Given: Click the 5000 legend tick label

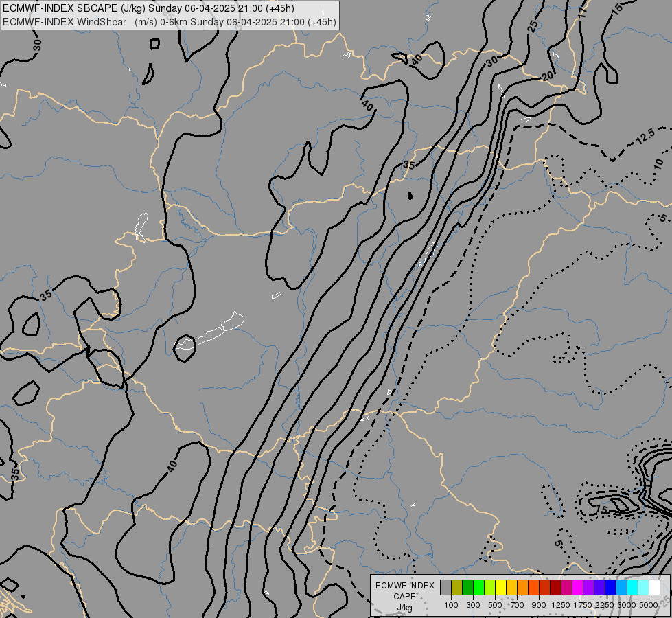Looking at the screenshot, I should 649,605.
